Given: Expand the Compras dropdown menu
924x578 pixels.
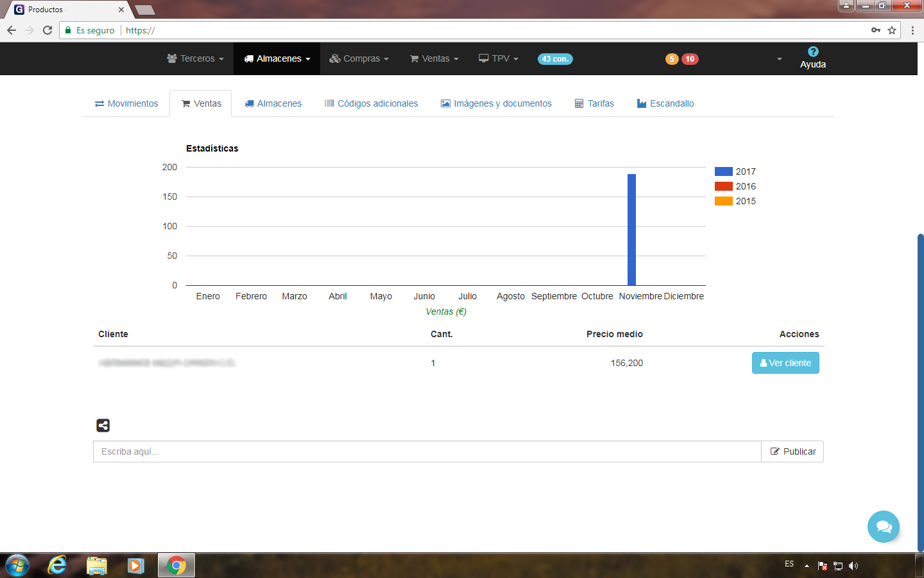Looking at the screenshot, I should click(x=359, y=58).
